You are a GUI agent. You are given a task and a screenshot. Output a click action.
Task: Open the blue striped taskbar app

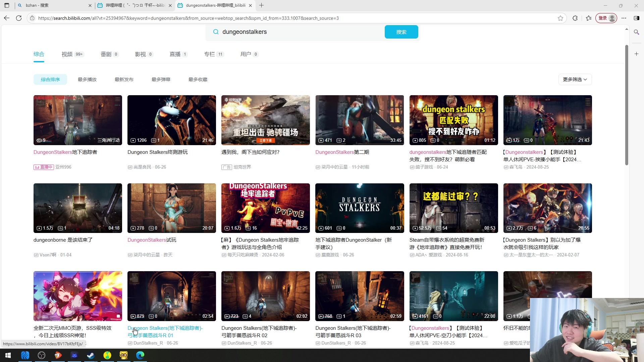[25, 355]
